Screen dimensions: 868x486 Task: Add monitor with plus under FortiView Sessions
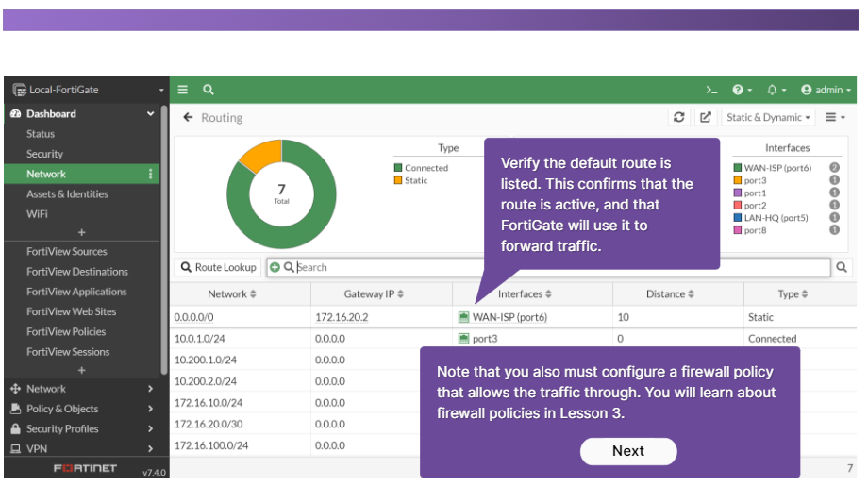[x=82, y=370]
